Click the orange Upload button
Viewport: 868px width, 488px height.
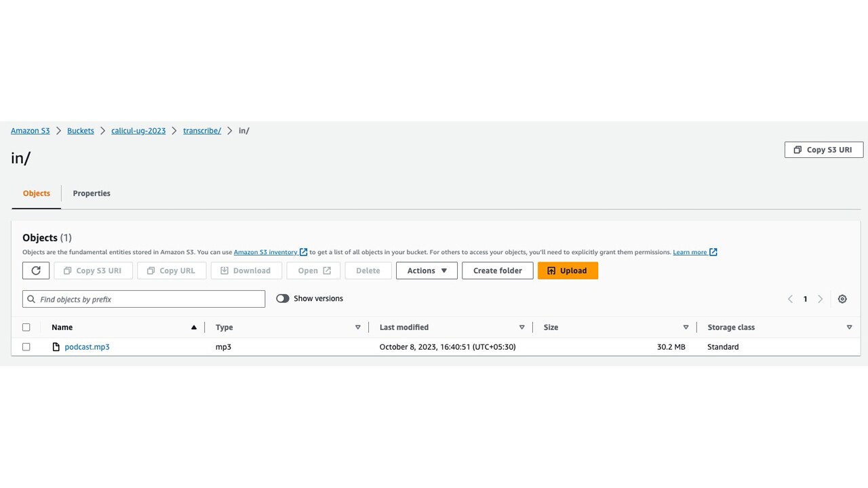[568, 270]
